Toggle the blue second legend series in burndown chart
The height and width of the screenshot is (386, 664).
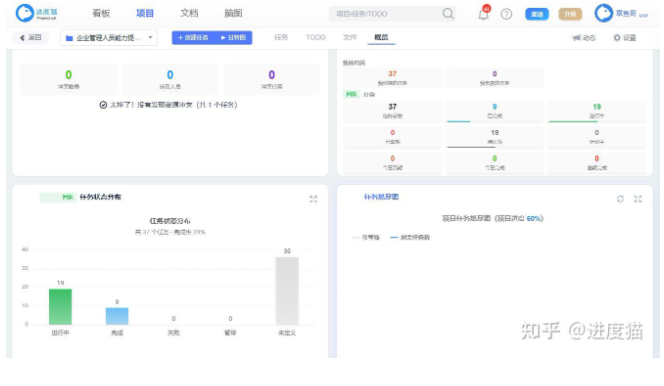pyautogui.click(x=410, y=237)
